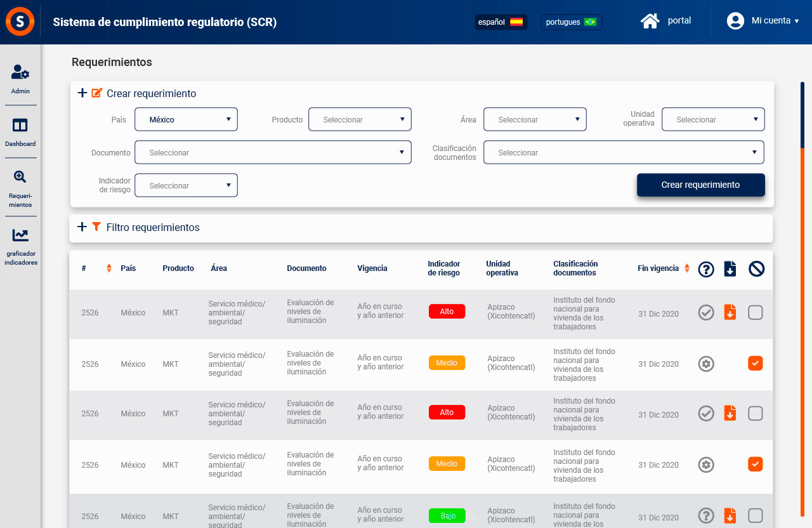
Task: Collapse Crear requerimiento panel with plus
Action: click(82, 93)
